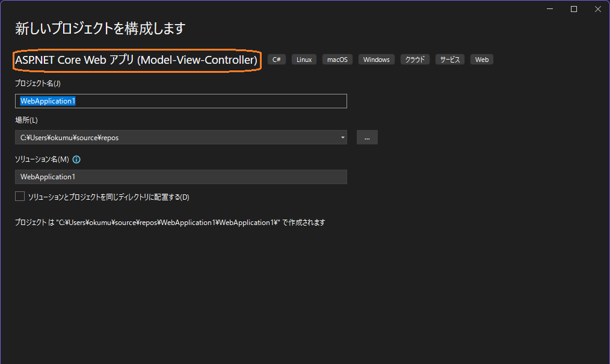Click the ソリューション名(M) label

[42, 159]
